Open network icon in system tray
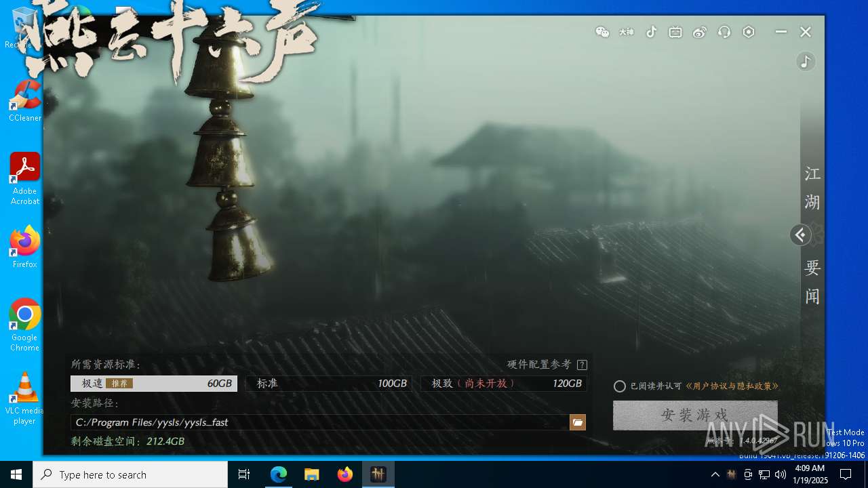Image resolution: width=868 pixels, height=488 pixels. (x=764, y=474)
